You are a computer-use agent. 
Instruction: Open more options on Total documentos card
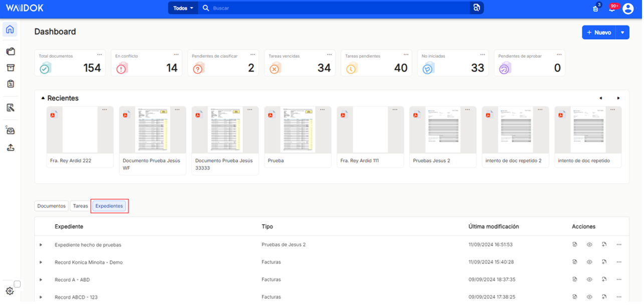point(100,55)
